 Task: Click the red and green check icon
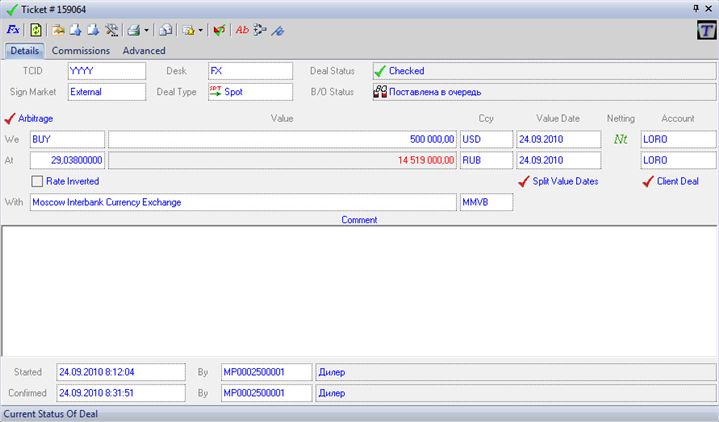point(219,30)
